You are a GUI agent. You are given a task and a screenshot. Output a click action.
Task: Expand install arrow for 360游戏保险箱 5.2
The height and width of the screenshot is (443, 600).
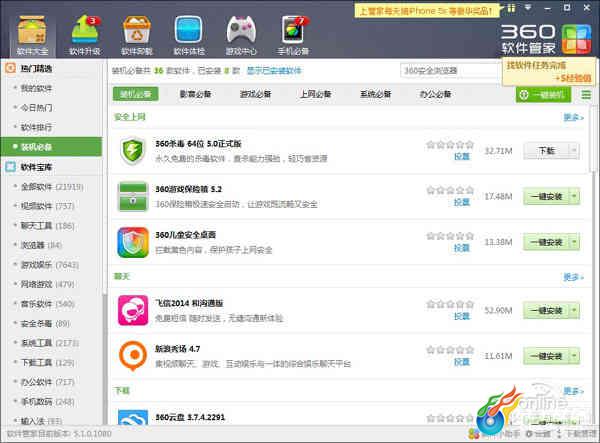pyautogui.click(x=574, y=197)
